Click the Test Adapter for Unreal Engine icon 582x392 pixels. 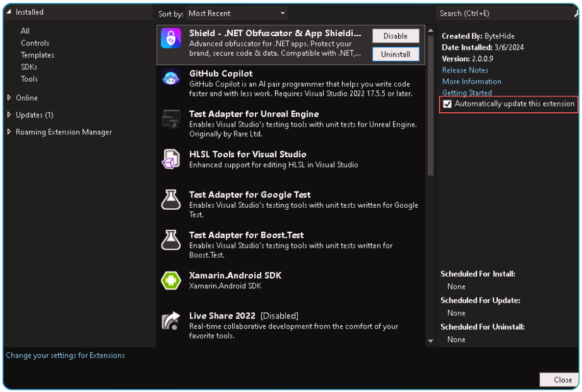pos(171,119)
